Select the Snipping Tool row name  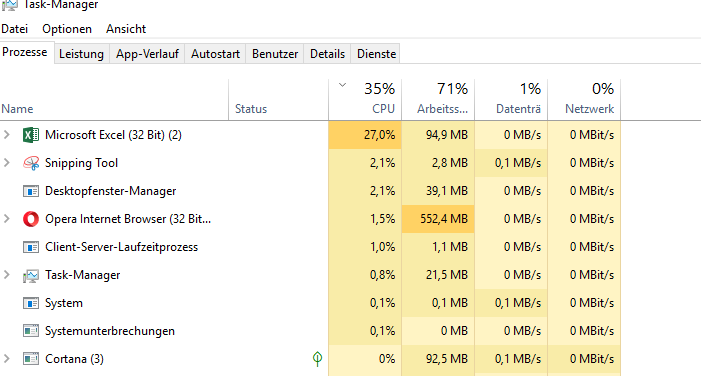(81, 163)
